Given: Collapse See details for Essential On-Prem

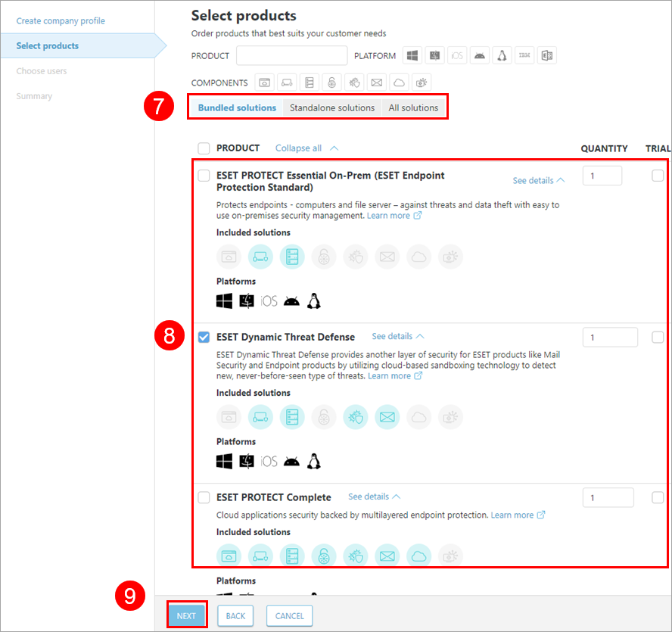Looking at the screenshot, I should 539,180.
